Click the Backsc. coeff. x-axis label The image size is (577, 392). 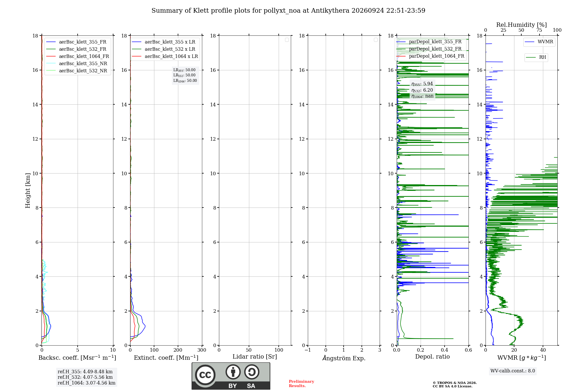(77, 358)
